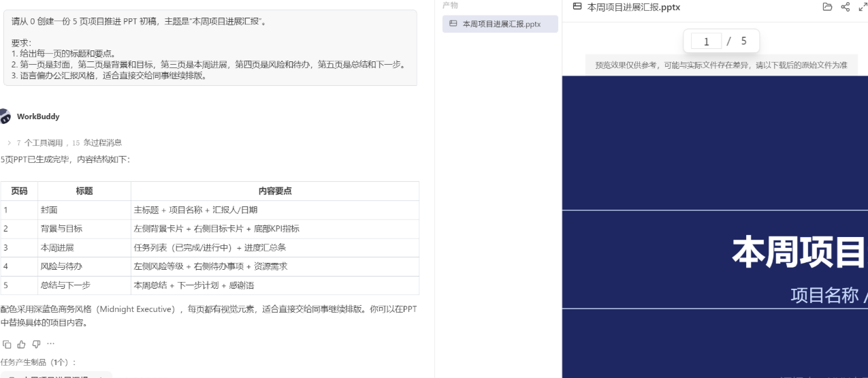Click the share icon for the pptx
The height and width of the screenshot is (378, 868).
[x=846, y=7]
